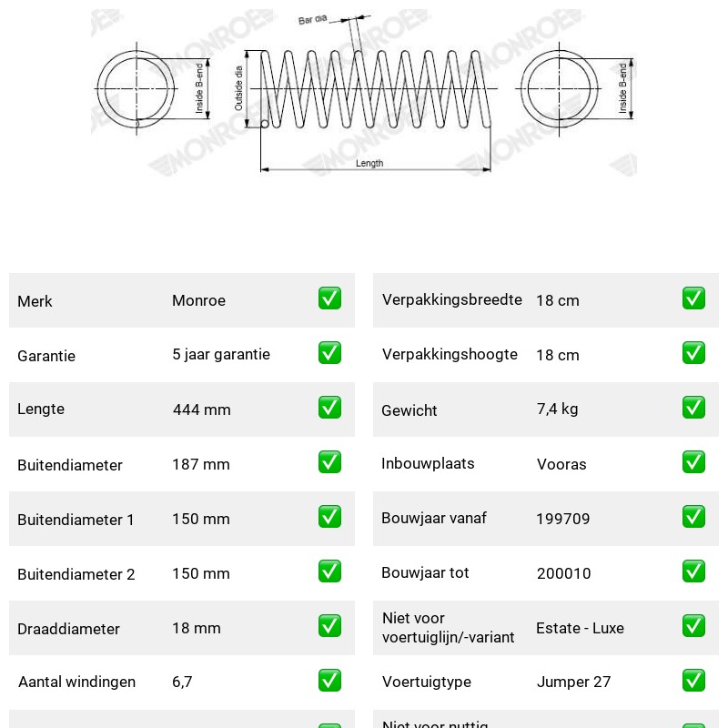Click the Verpakkingshoogte row label
Image resolution: width=728 pixels, height=728 pixels.
click(x=450, y=354)
